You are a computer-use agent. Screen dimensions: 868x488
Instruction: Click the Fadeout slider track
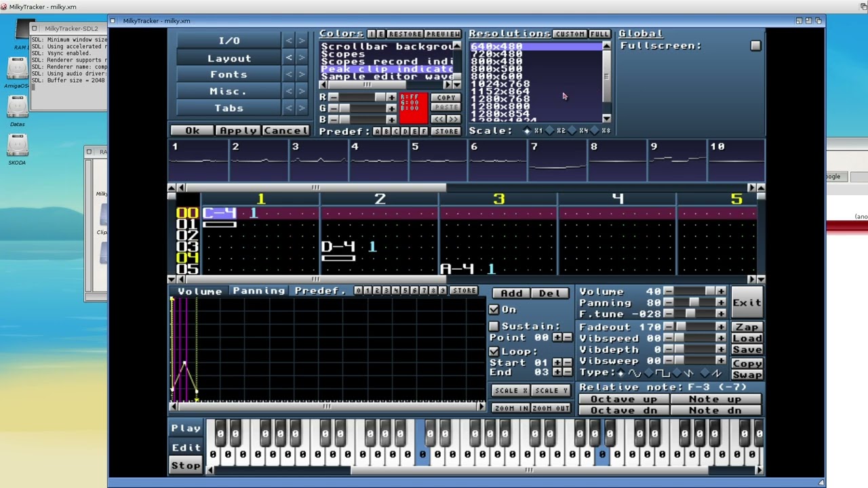pyautogui.click(x=694, y=327)
